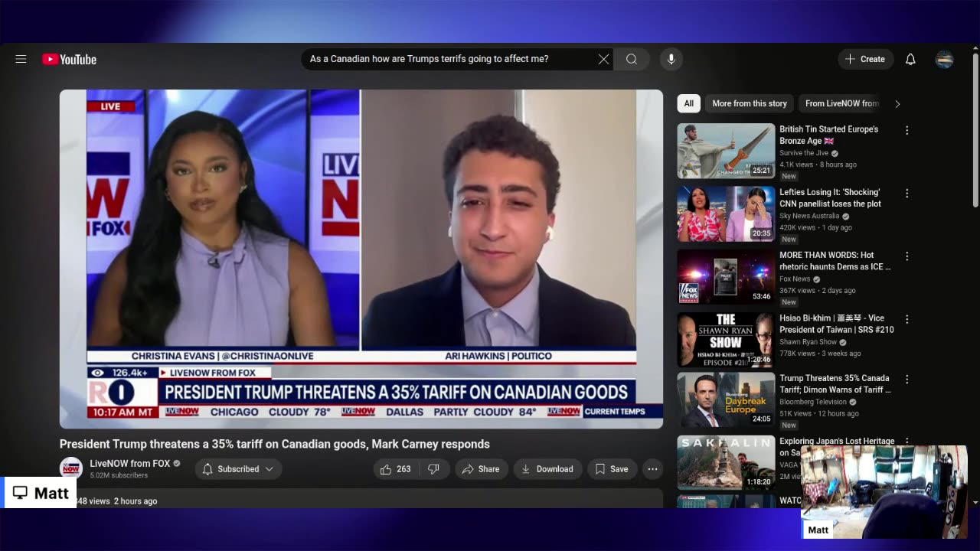Open the title MORE THAN WORDS: Hot rhetoric
The image size is (980, 551).
pos(835,260)
